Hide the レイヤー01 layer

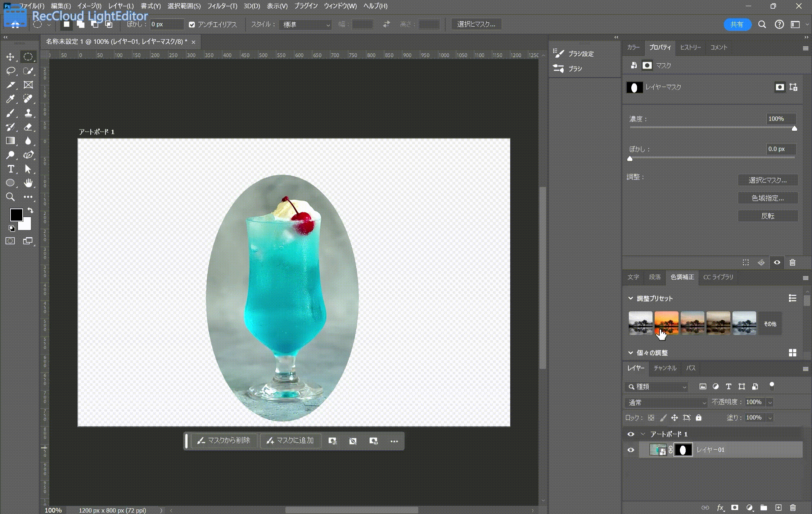click(631, 449)
